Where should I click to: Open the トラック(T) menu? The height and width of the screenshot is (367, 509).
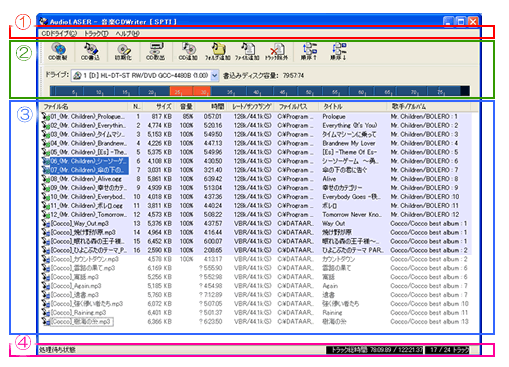click(96, 33)
